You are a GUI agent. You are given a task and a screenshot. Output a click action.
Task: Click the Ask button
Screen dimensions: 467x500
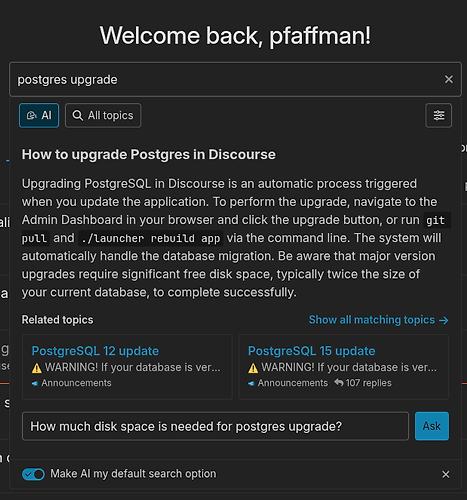(432, 426)
